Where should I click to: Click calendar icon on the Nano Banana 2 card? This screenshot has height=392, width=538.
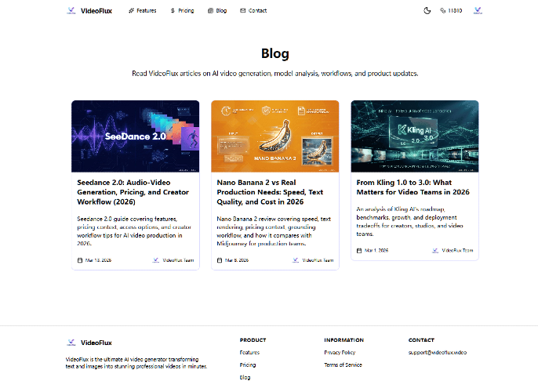click(220, 260)
